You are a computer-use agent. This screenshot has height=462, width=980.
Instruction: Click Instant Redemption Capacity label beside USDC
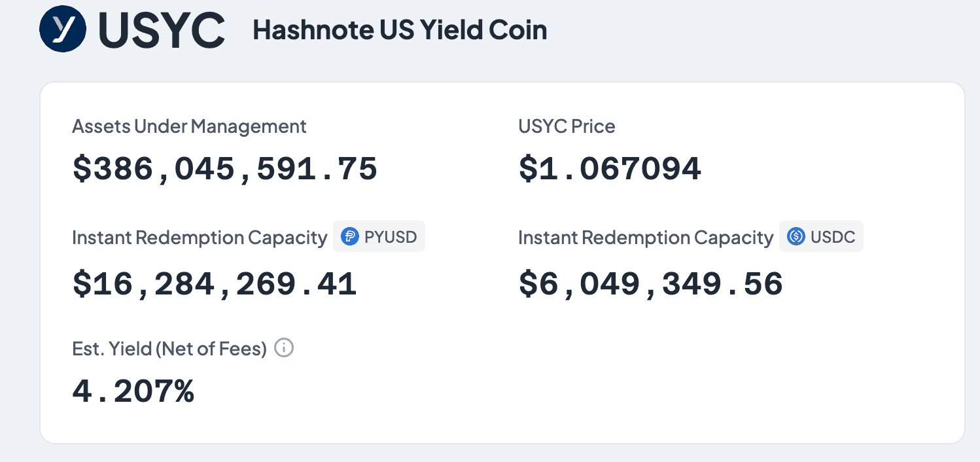(x=646, y=238)
